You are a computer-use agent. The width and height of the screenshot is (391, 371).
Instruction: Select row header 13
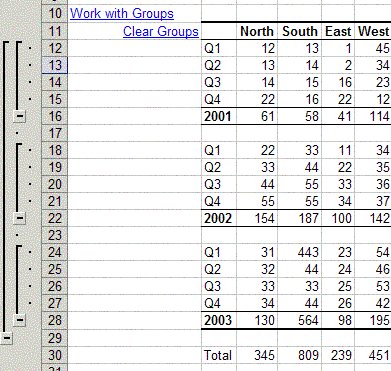point(55,65)
